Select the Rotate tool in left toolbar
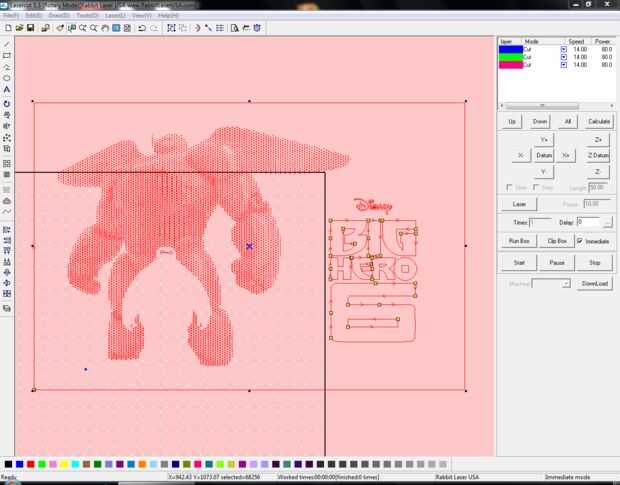620x485 pixels. [7, 104]
